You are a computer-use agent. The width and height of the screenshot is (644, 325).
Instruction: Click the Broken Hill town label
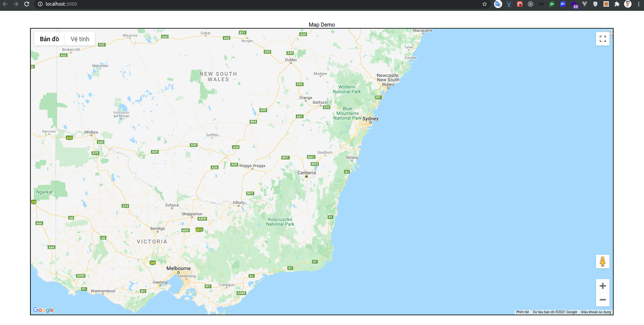[x=71, y=50]
